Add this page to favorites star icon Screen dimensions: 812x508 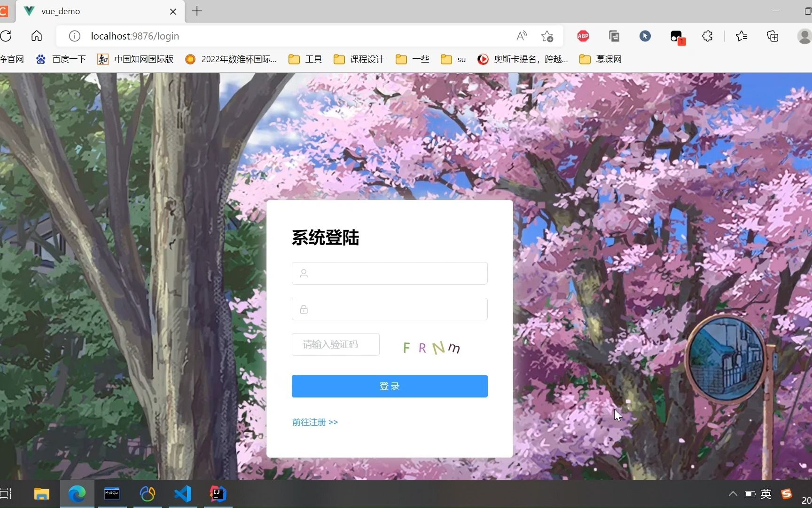coord(547,36)
